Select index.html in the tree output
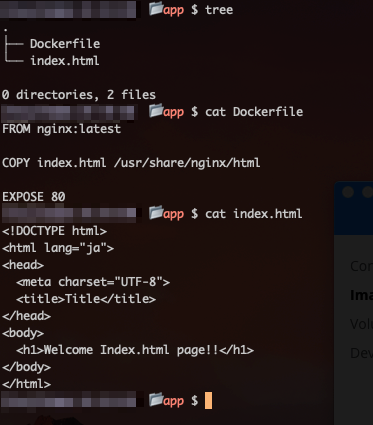This screenshot has height=425, width=373. (65, 61)
